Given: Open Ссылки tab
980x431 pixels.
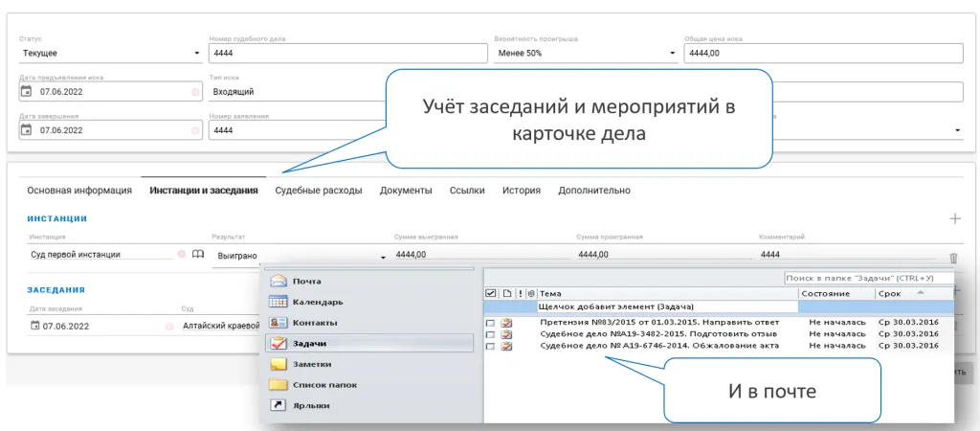Looking at the screenshot, I should click(x=467, y=191).
